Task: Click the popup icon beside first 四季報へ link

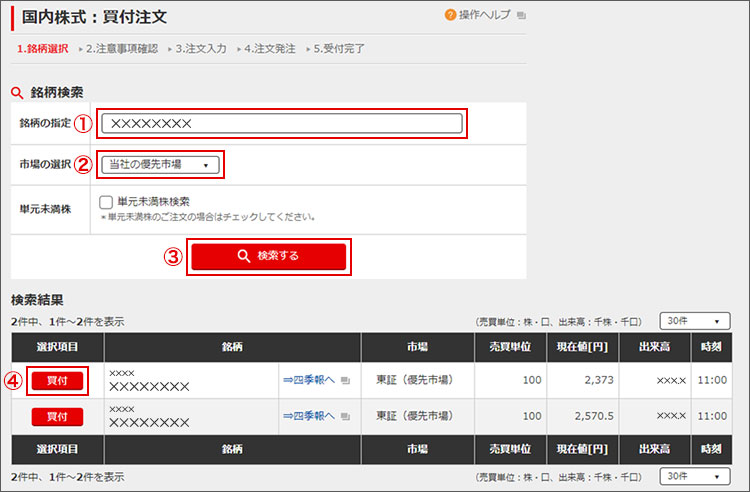Action: point(346,380)
